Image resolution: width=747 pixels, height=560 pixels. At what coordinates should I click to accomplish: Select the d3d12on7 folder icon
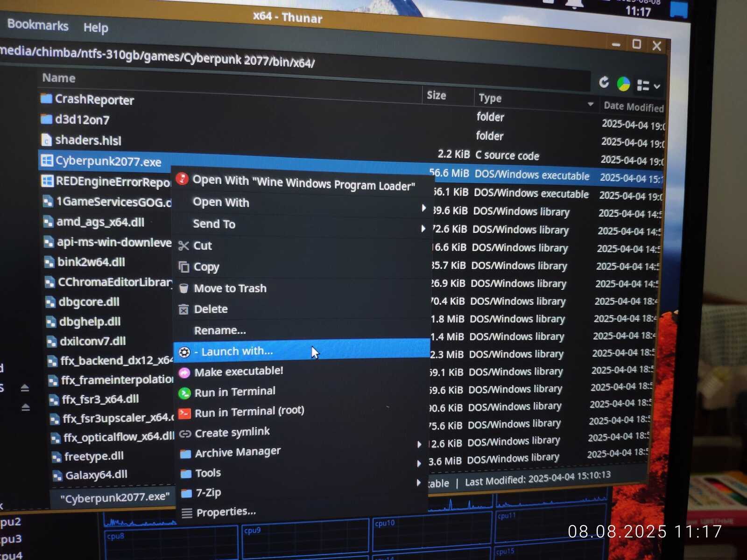pos(47,119)
